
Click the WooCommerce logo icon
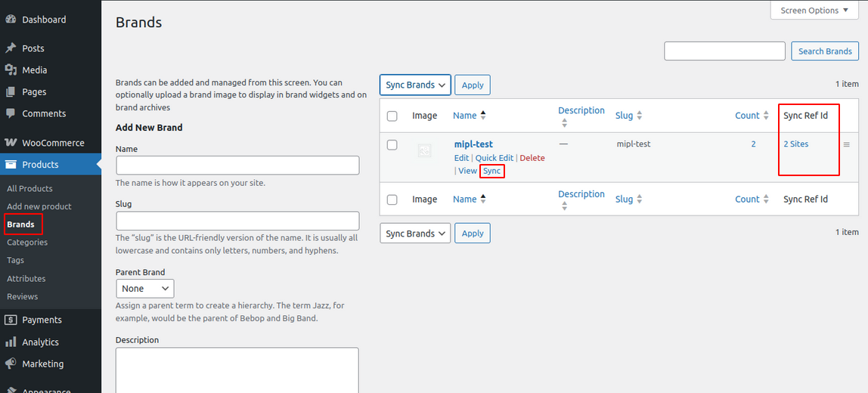11,143
